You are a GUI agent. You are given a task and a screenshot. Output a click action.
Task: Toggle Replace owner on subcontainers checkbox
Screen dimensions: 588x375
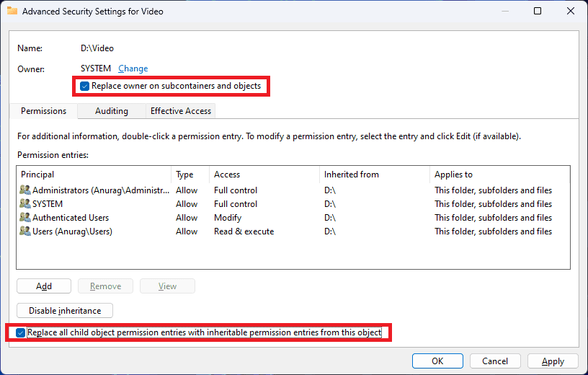[85, 87]
